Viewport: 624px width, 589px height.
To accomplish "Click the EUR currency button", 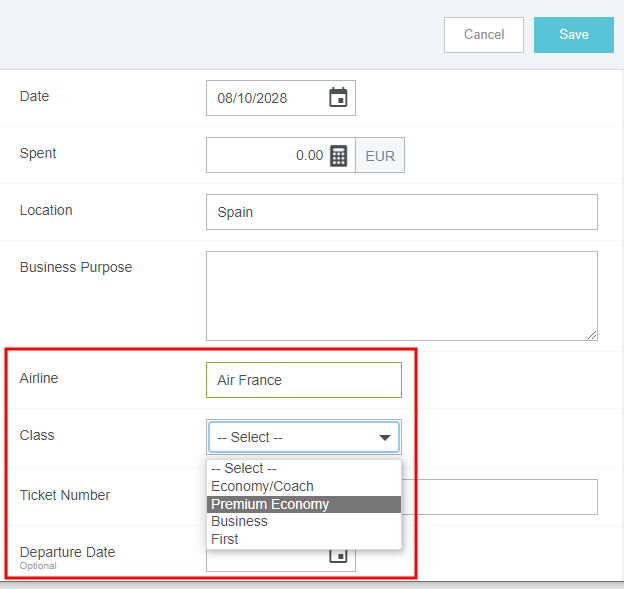I will 380,156.
